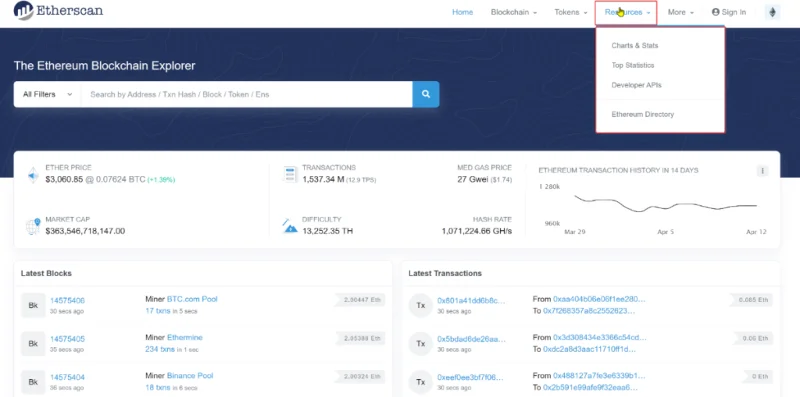Open transaction 0xeef0ee3bf7f06
This screenshot has height=397, width=800.
pyautogui.click(x=470, y=377)
